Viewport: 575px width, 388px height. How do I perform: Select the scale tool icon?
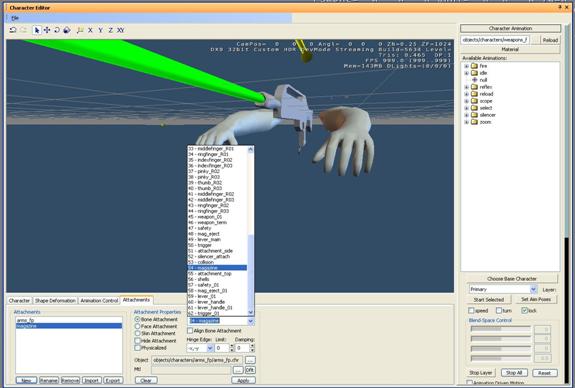67,30
